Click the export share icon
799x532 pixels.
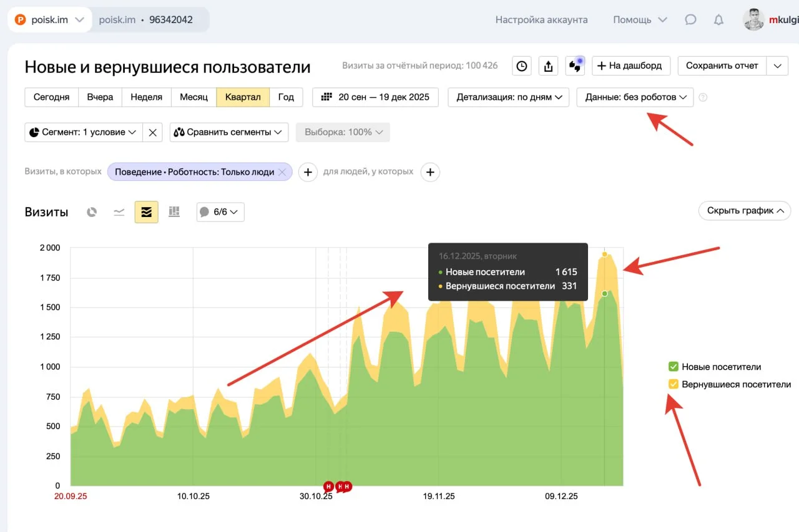548,65
